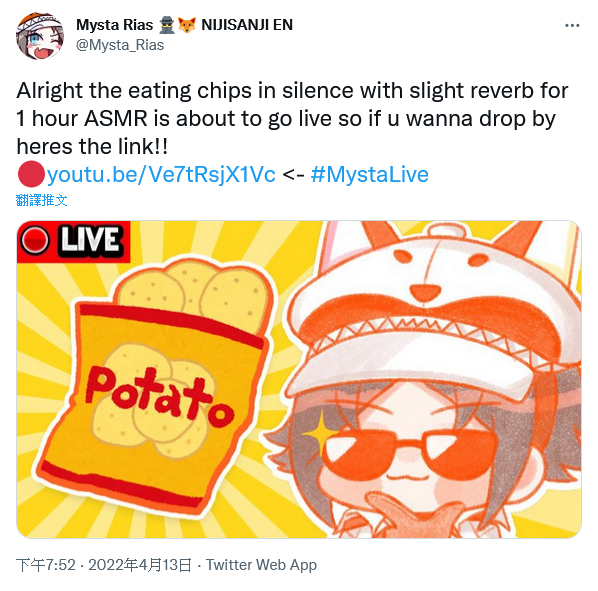Viewport: 598px width, 591px height.
Task: Click the NIJISANJI EN text in the name
Action: [247, 25]
